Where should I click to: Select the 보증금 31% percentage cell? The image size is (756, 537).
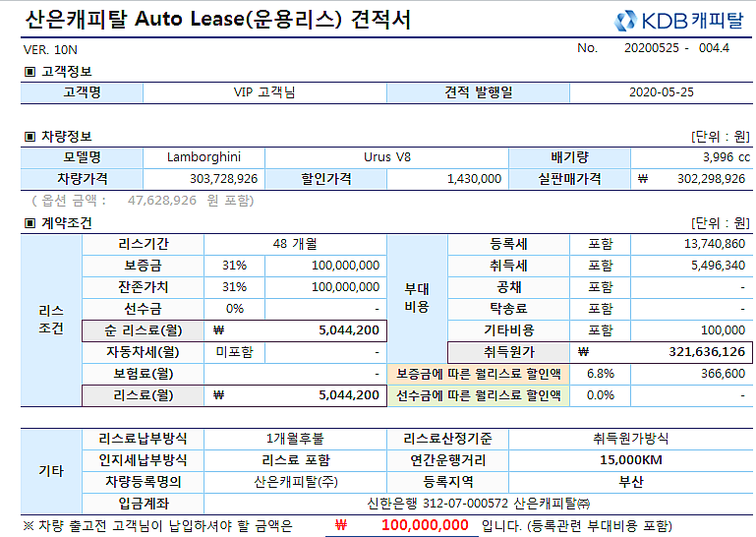coord(234,266)
